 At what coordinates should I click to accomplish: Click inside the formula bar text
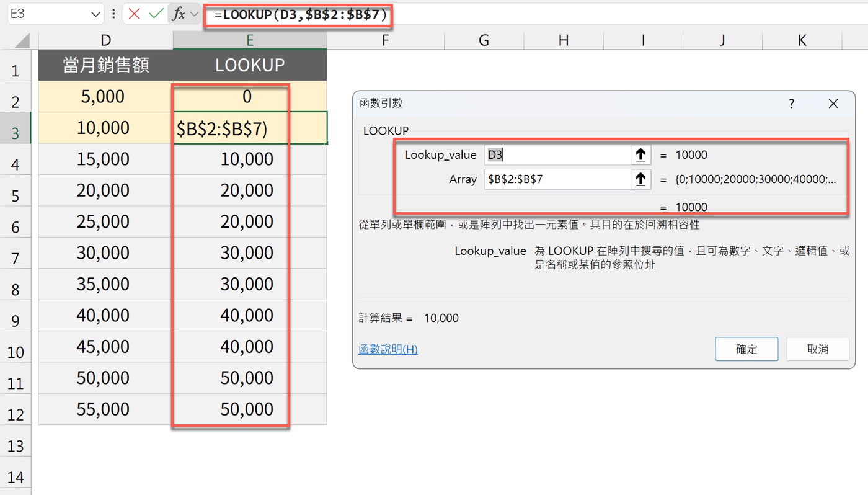[x=301, y=15]
